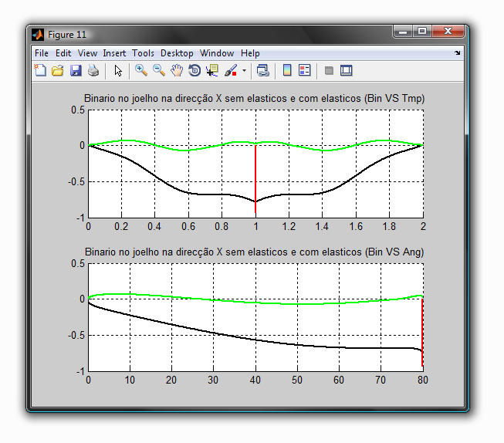The width and height of the screenshot is (504, 443).
Task: Open file with the folder icon
Action: tap(58, 71)
